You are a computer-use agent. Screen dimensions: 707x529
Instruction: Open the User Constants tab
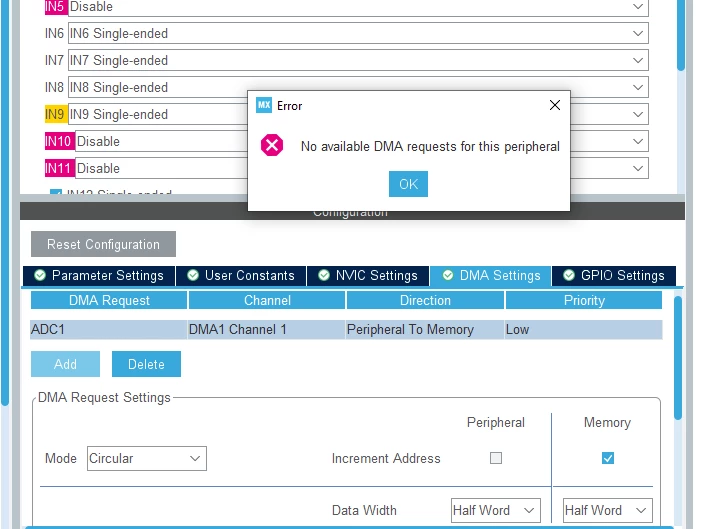click(241, 276)
